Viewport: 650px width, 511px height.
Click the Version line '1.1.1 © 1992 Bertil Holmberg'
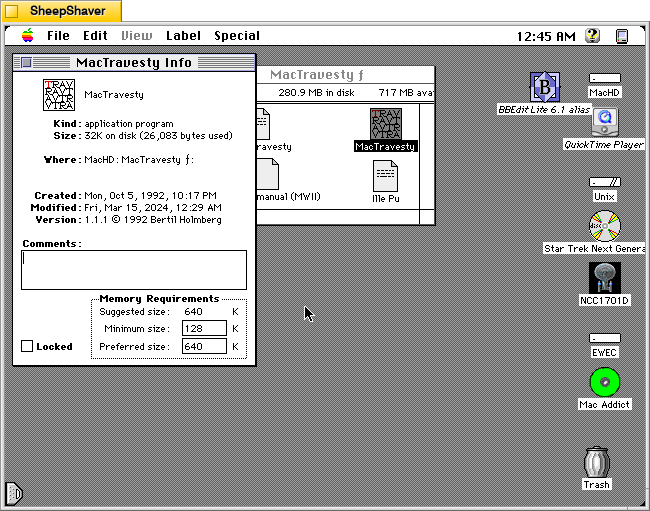(153, 220)
